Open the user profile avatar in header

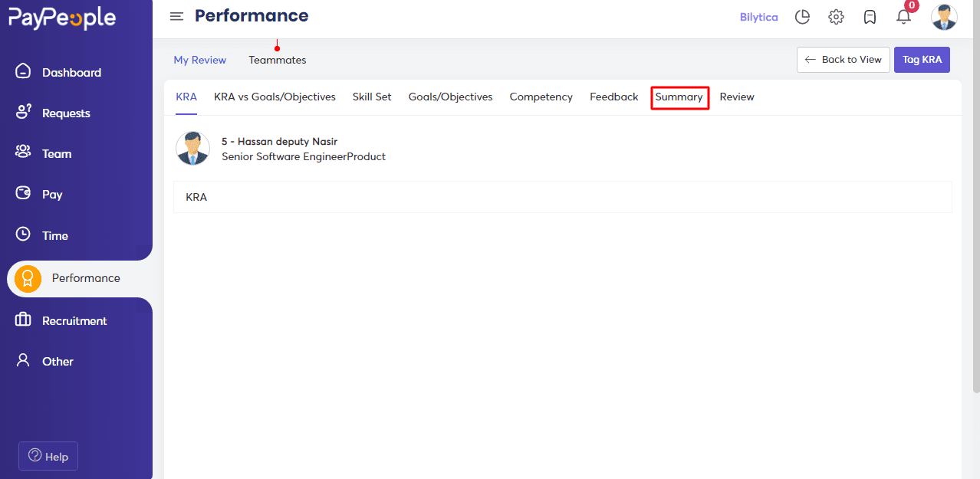click(944, 17)
